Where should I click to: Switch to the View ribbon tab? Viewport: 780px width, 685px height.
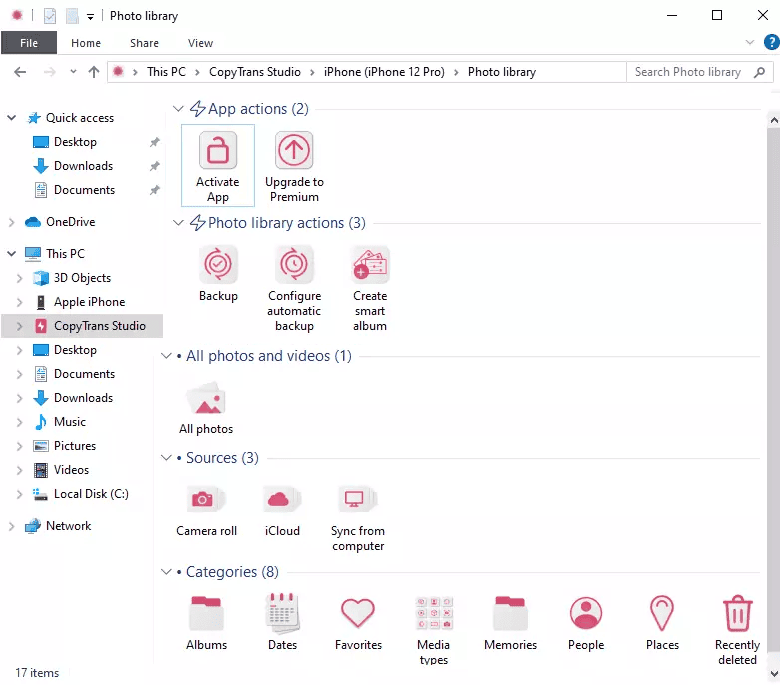click(200, 43)
